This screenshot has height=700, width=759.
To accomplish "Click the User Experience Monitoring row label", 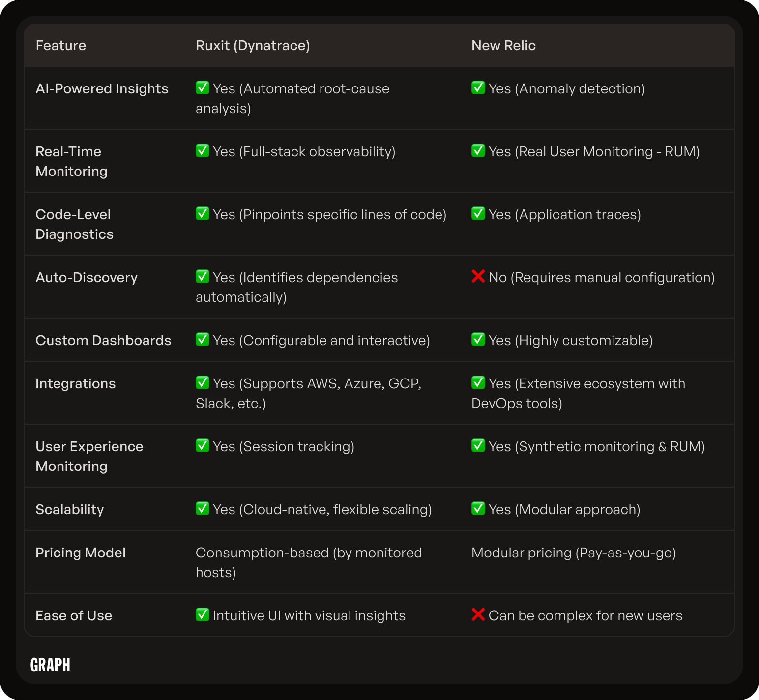I will coord(89,456).
